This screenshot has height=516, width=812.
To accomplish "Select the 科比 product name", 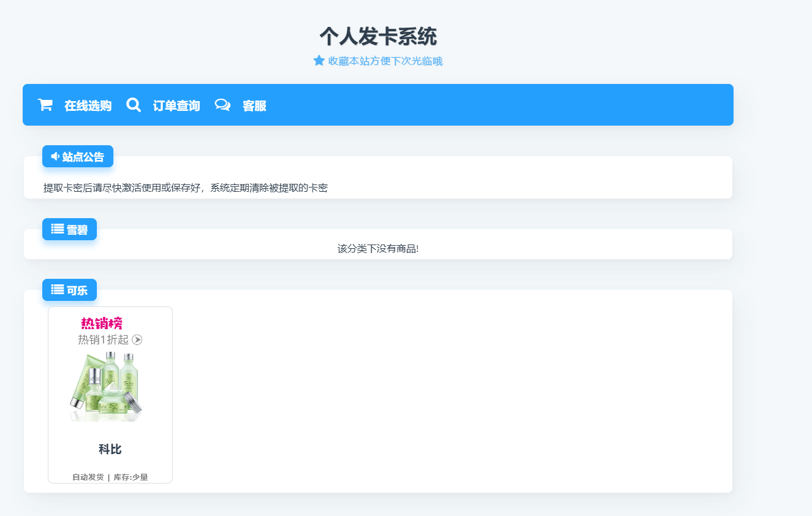I will tap(110, 449).
